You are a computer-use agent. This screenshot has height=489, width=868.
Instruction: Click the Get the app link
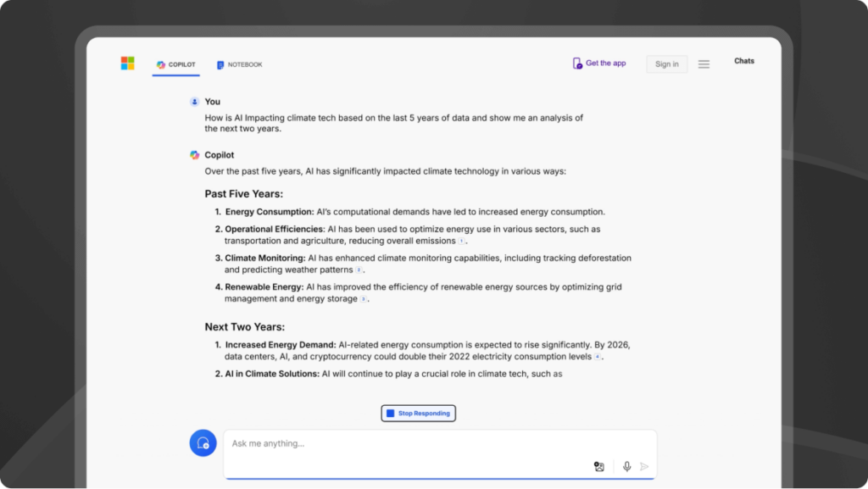[x=605, y=64]
